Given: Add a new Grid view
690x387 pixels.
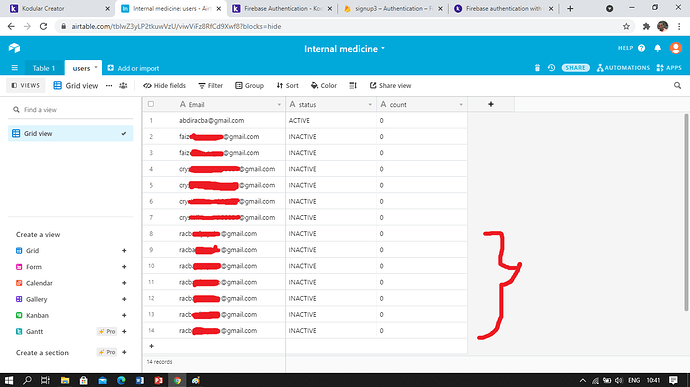Looking at the screenshot, I should tap(124, 251).
